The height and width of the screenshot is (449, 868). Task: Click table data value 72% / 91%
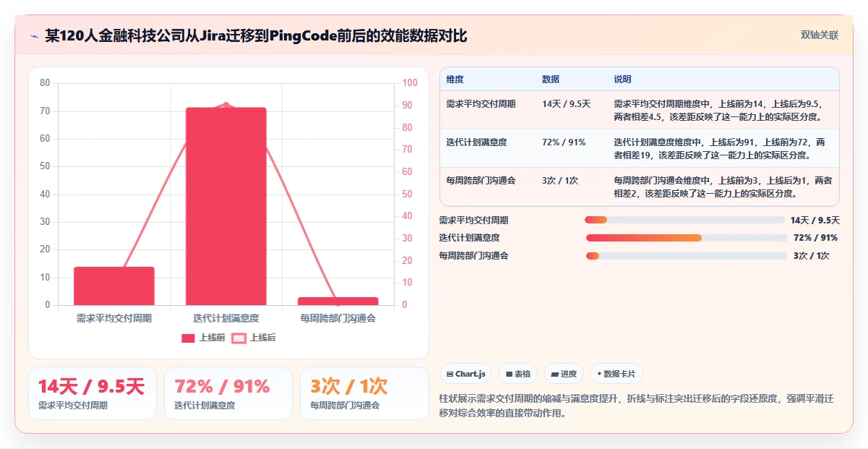click(x=564, y=142)
